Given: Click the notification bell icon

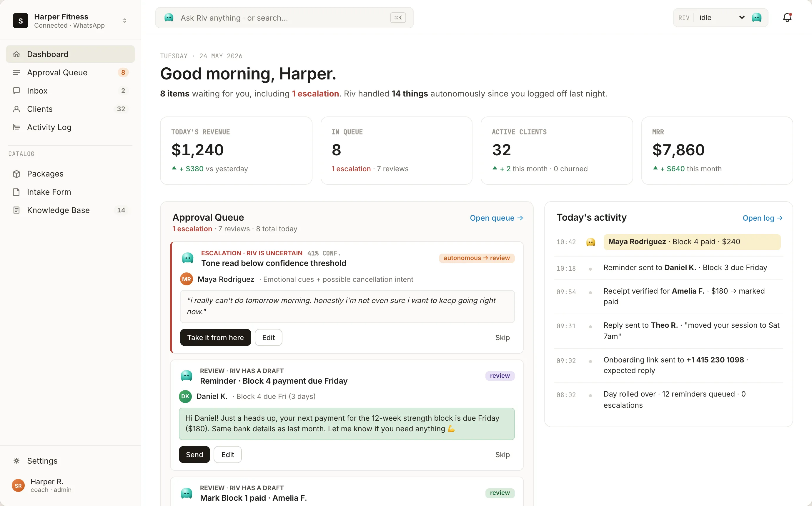Looking at the screenshot, I should pyautogui.click(x=787, y=17).
